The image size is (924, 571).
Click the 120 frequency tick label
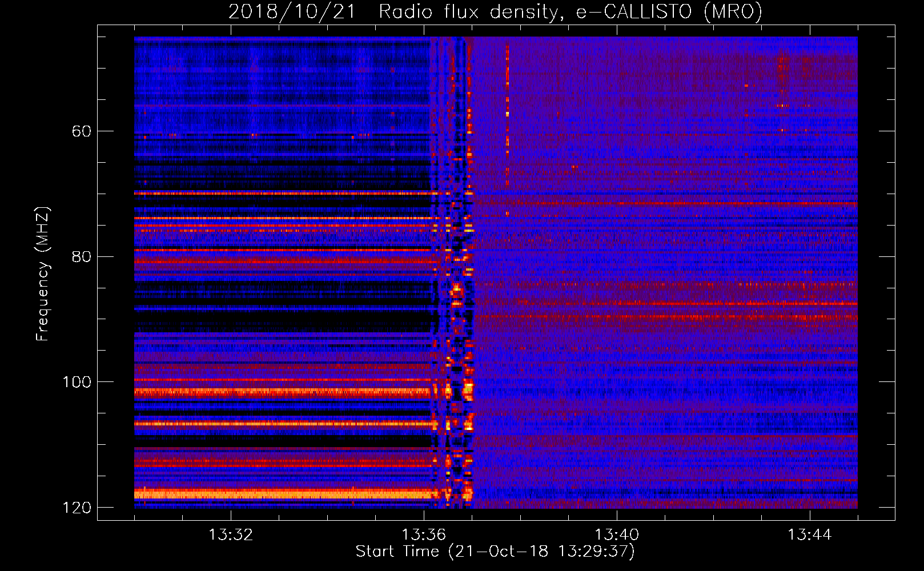coord(77,508)
